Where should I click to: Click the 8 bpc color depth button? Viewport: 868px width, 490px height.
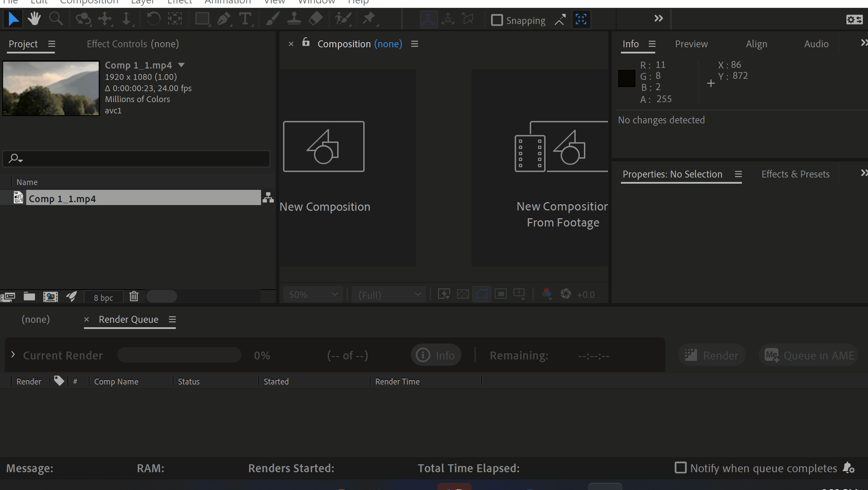[x=103, y=297]
